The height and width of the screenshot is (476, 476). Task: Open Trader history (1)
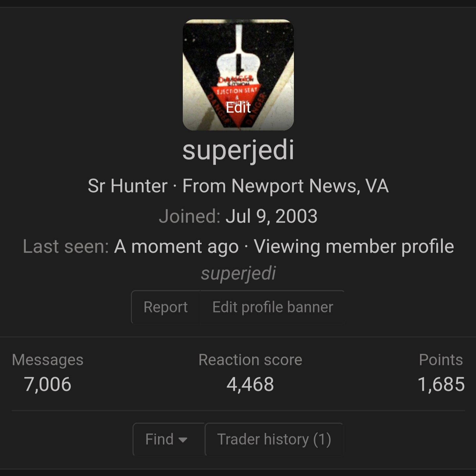274,439
